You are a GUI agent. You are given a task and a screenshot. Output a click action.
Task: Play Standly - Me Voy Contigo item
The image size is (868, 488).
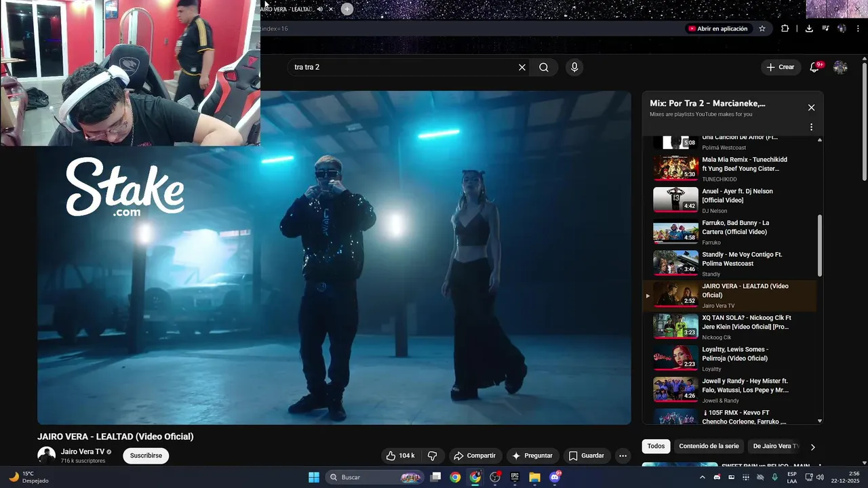[x=729, y=264]
